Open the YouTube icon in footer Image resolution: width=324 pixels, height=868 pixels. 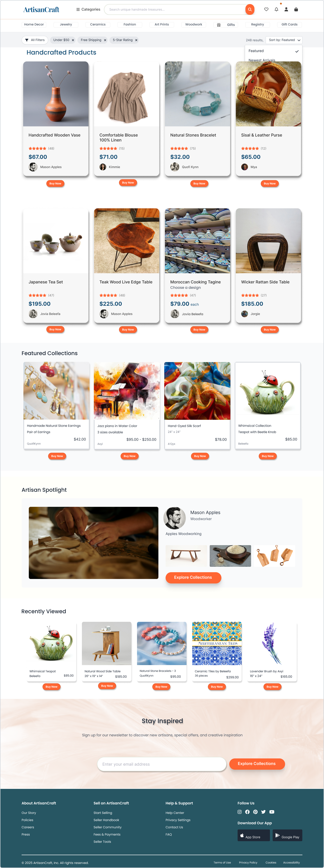pos(272,812)
